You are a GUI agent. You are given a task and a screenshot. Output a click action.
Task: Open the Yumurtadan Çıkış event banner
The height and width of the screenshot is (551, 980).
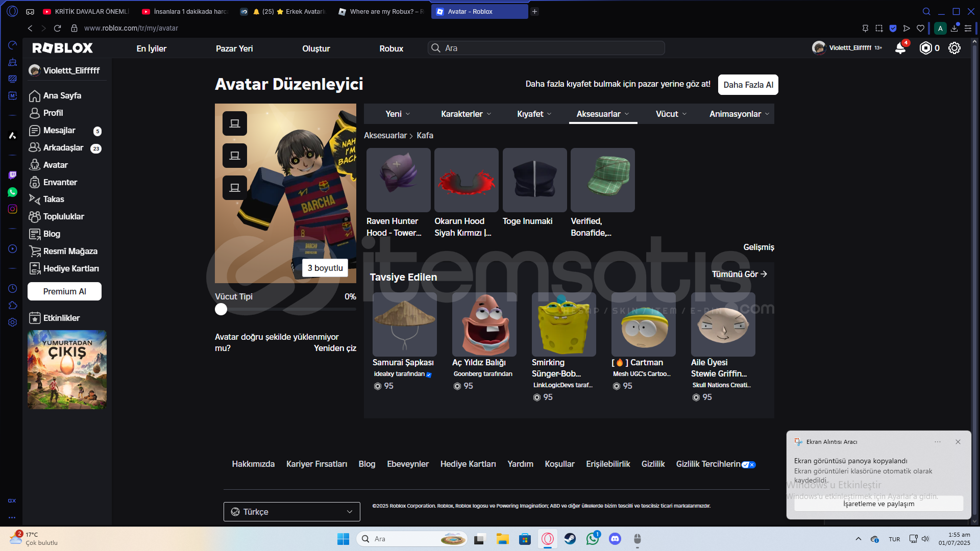click(67, 370)
